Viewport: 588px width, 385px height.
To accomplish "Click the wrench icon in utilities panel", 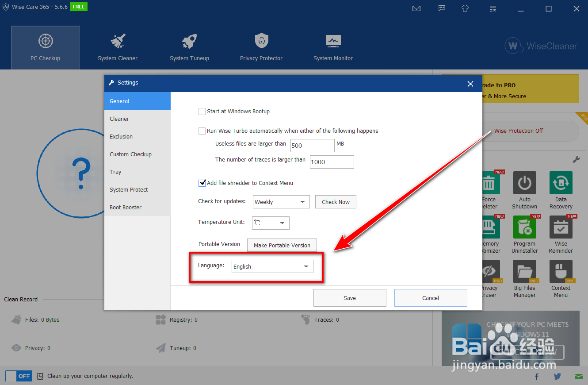I will (x=576, y=159).
